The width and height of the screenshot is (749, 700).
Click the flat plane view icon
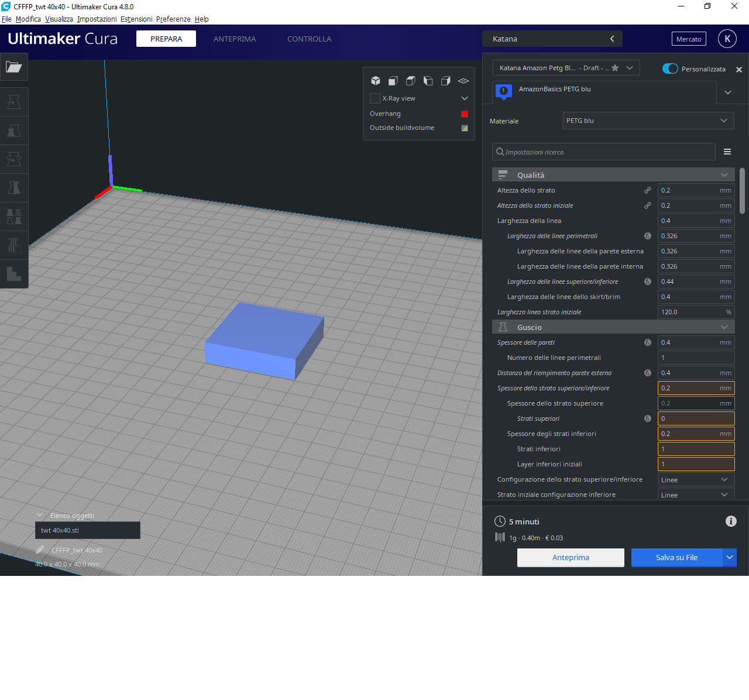(463, 81)
